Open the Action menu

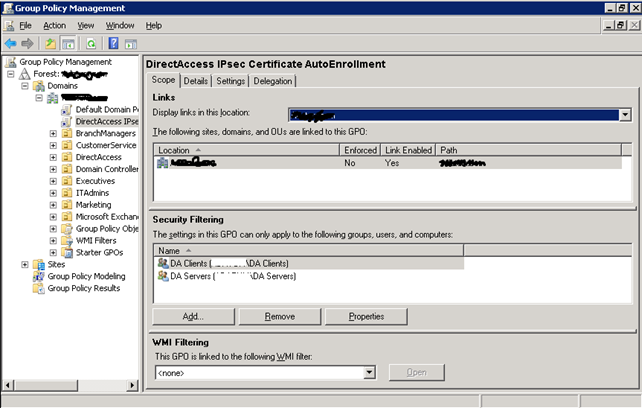[54, 25]
